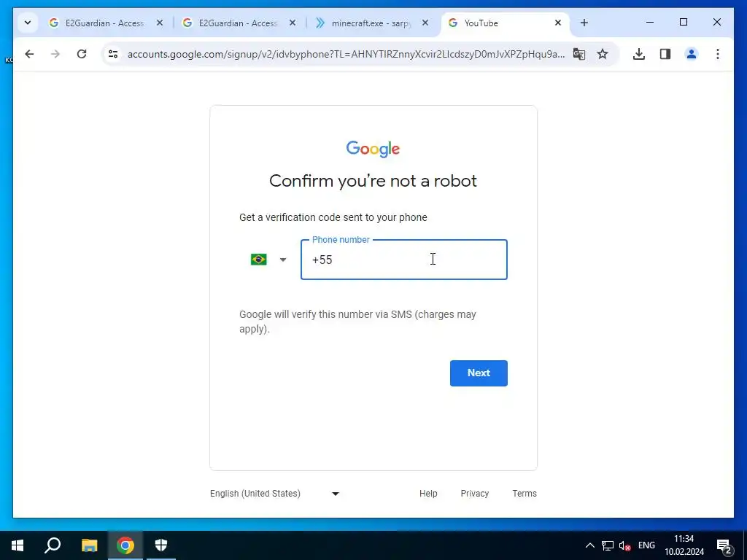The image size is (747, 560).
Task: Click the Next button
Action: [x=479, y=373]
